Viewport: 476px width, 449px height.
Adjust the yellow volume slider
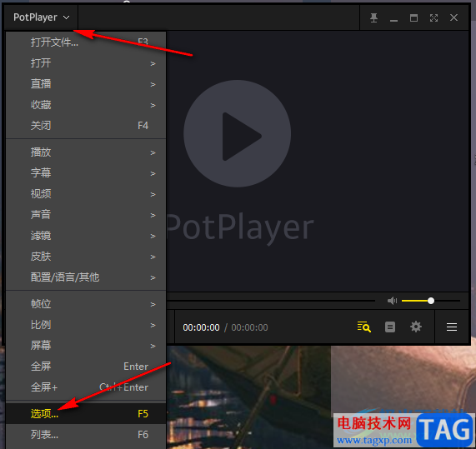point(430,301)
